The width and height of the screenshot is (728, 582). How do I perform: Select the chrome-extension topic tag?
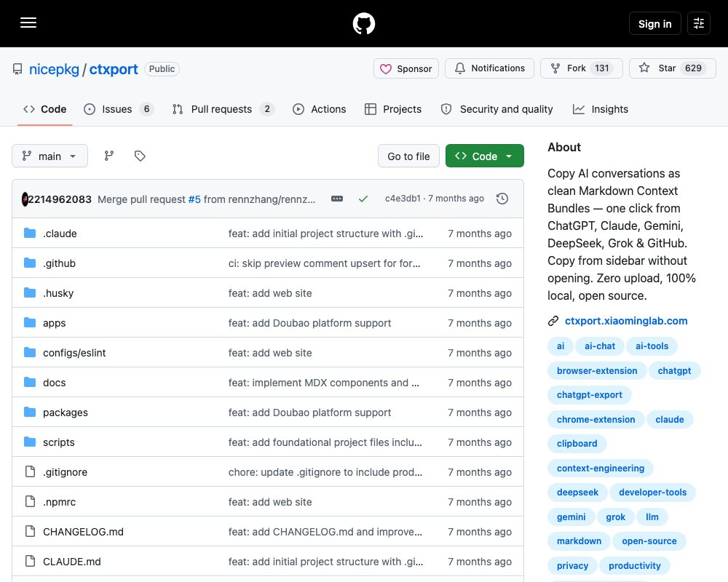coord(596,419)
